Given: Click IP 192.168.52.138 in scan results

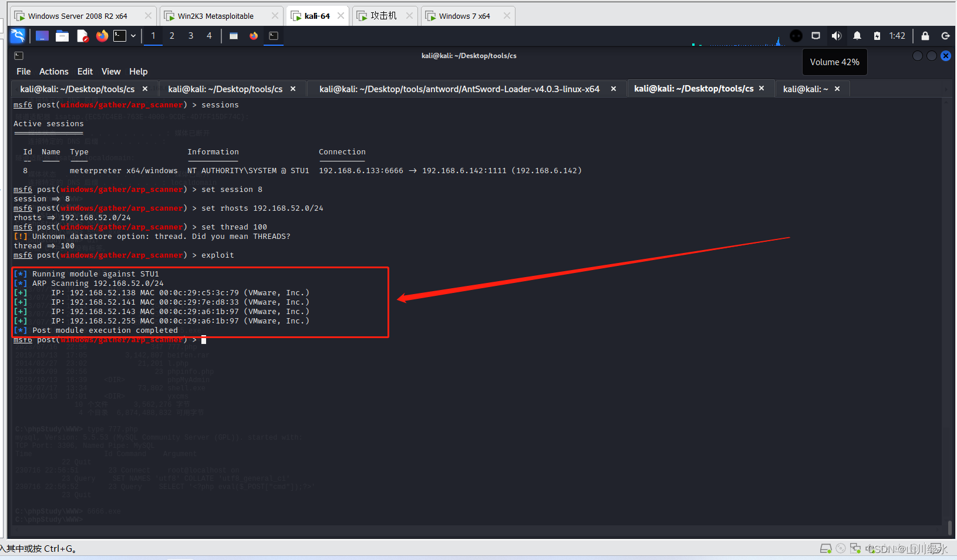Looking at the screenshot, I should click(103, 293).
